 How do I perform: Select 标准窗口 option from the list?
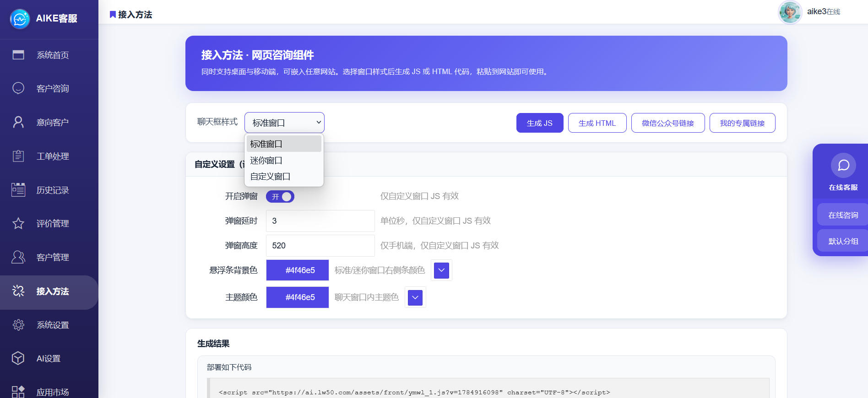pyautogui.click(x=284, y=144)
